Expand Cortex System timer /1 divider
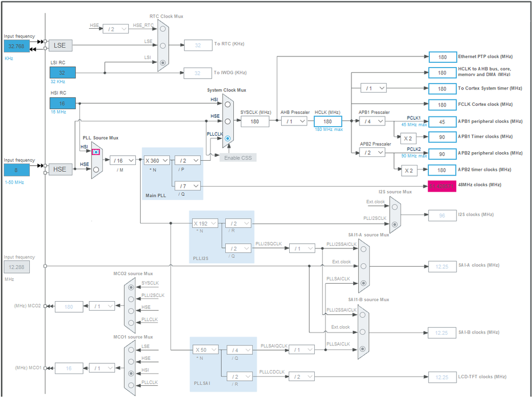 (373, 88)
